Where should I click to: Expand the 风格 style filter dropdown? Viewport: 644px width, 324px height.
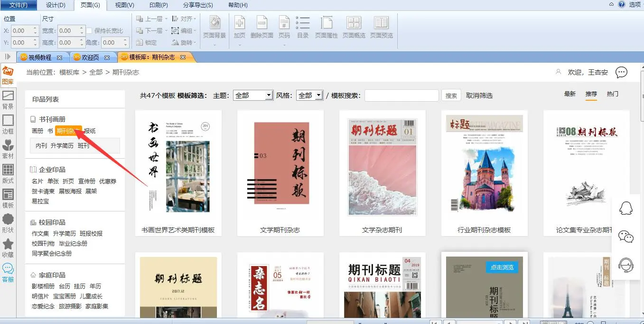coord(318,95)
